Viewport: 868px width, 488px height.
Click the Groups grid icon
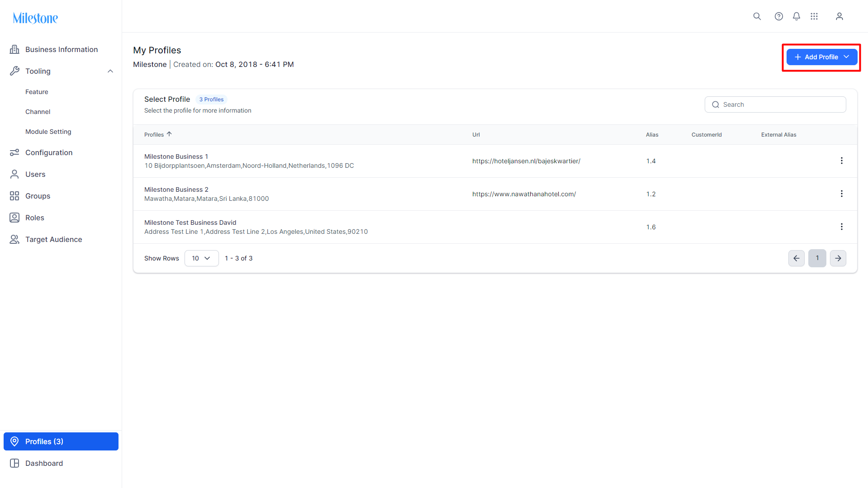point(14,196)
